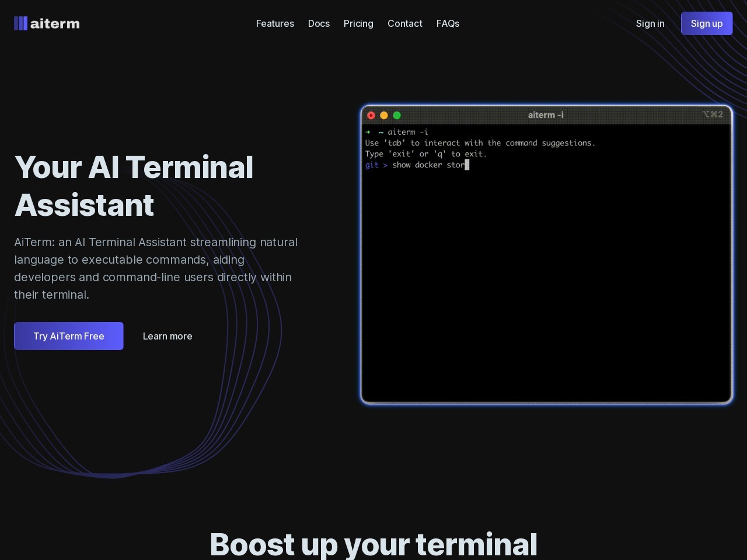Image resolution: width=747 pixels, height=560 pixels.
Task: Click the red close dot in terminal demo
Action: [371, 116]
